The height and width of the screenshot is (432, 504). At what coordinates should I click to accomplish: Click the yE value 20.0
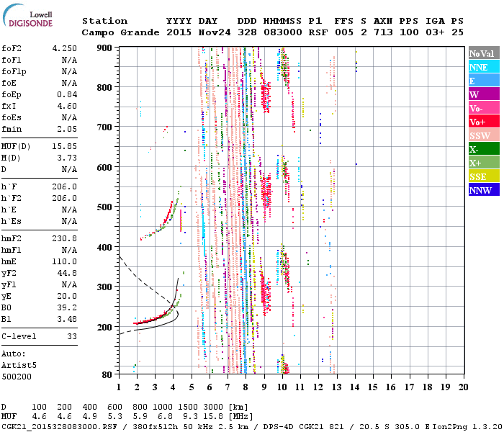[x=67, y=296]
